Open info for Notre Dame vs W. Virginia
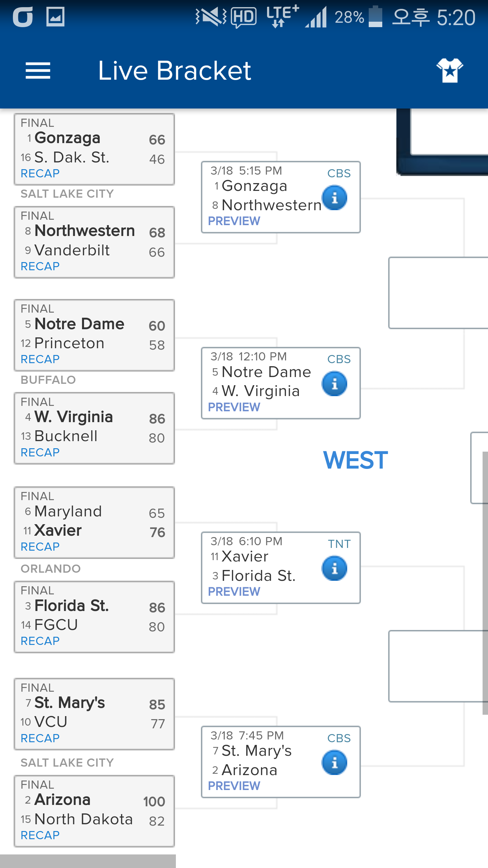 pyautogui.click(x=334, y=383)
